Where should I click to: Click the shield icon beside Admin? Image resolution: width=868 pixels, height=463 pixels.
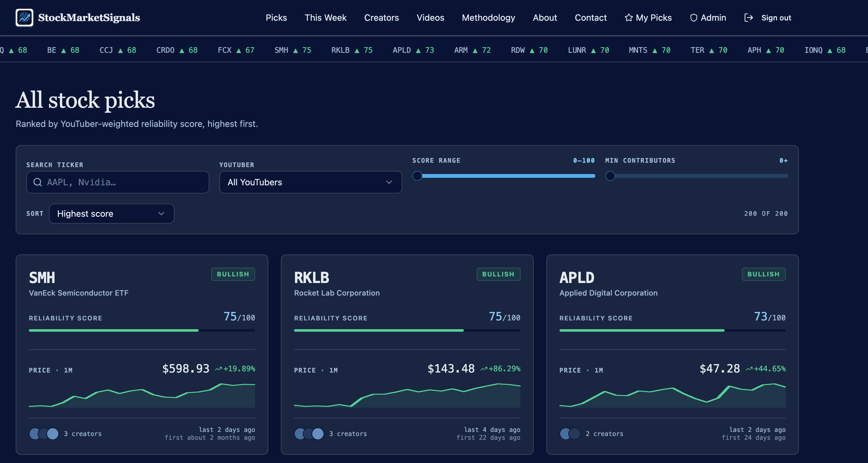tap(694, 18)
